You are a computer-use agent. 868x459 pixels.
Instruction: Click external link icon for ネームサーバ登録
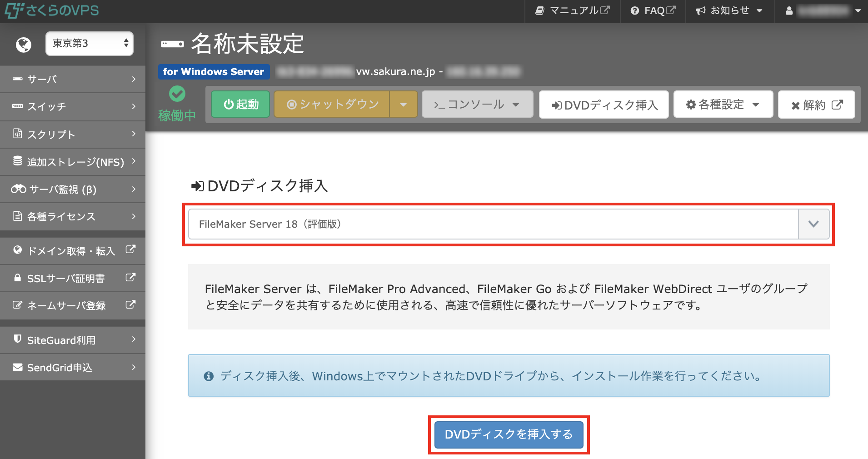click(x=130, y=304)
